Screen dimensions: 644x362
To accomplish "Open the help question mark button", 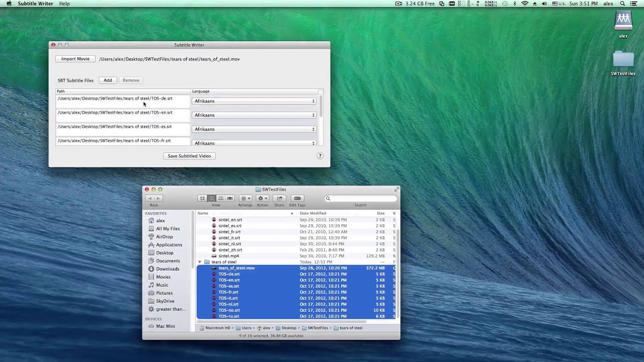I will 320,156.
